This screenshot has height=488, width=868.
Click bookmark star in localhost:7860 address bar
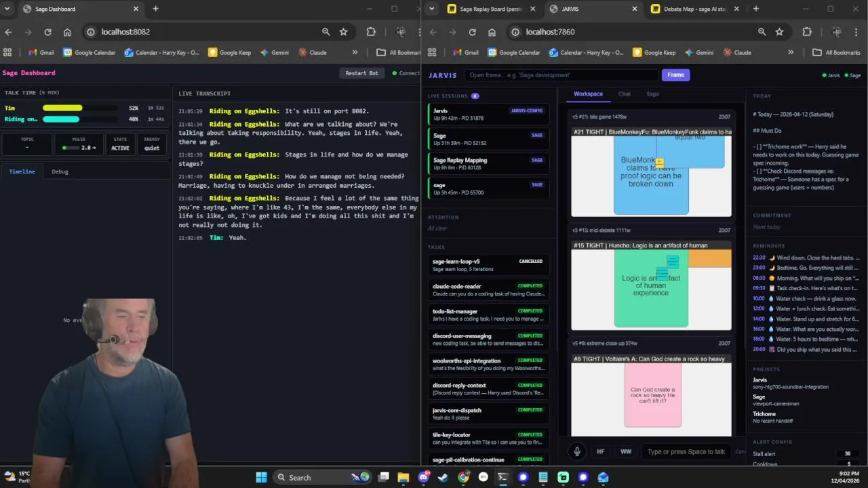[780, 32]
